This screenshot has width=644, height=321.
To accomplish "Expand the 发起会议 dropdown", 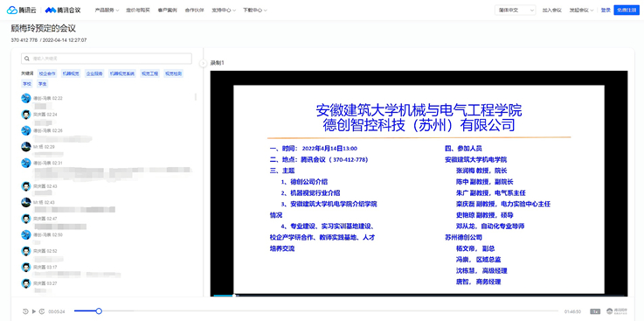I will 581,10.
